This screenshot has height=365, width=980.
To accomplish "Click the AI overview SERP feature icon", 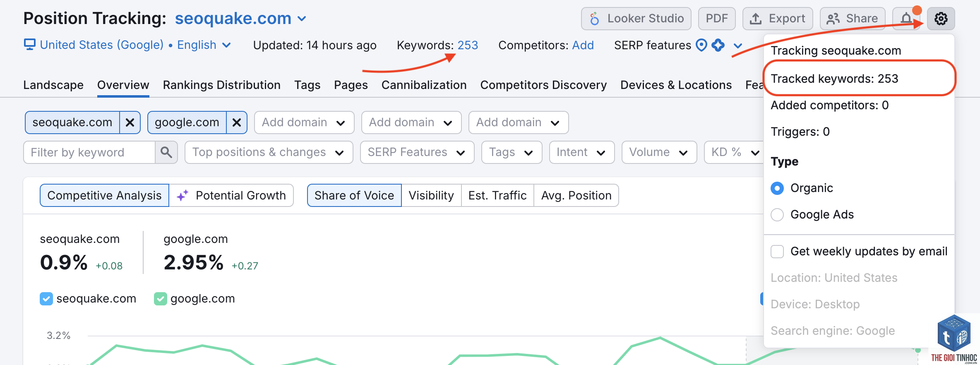I will tap(718, 45).
